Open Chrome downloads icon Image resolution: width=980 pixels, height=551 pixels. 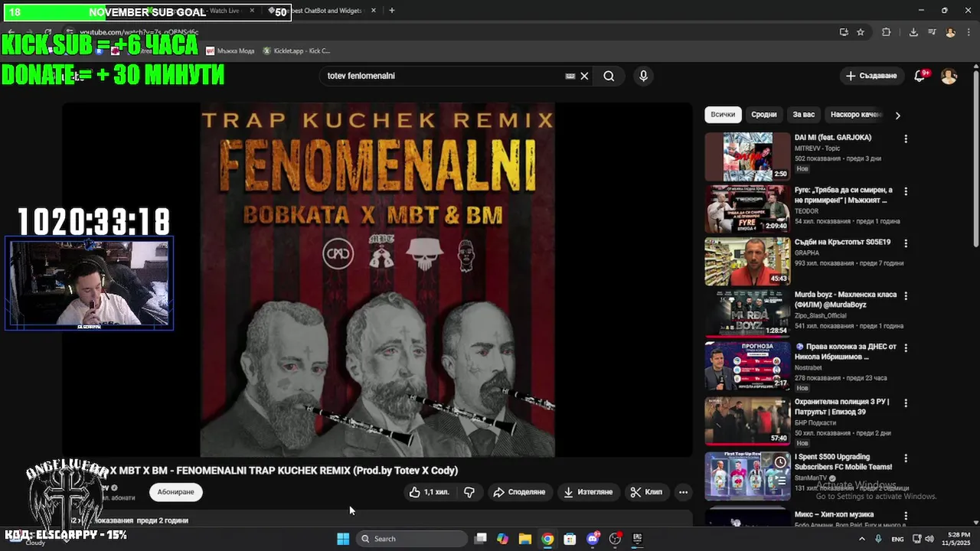tap(913, 32)
